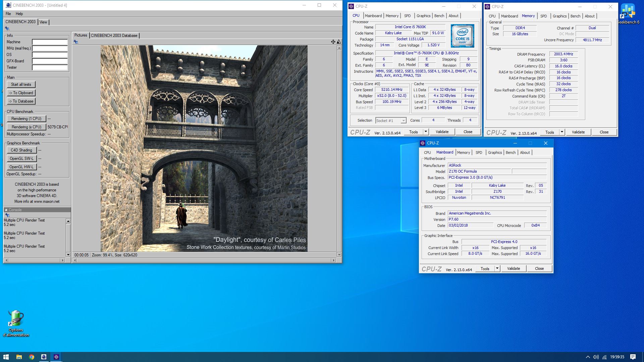This screenshot has height=362, width=644.
Task: Open the Tools dropdown arrow in the CPU-Z Memory window
Action: point(562,132)
